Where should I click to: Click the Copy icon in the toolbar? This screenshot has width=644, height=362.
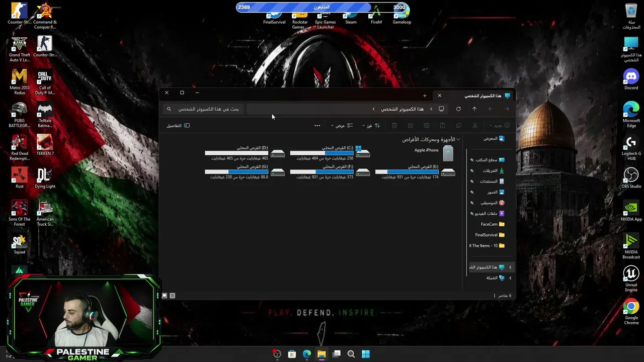tap(458, 126)
